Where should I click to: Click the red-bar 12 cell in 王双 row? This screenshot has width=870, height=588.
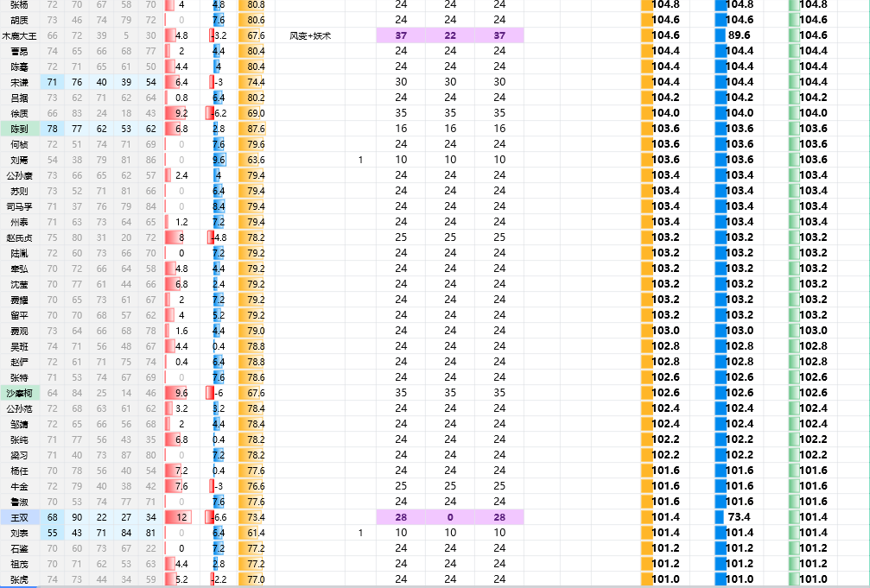[x=182, y=517]
